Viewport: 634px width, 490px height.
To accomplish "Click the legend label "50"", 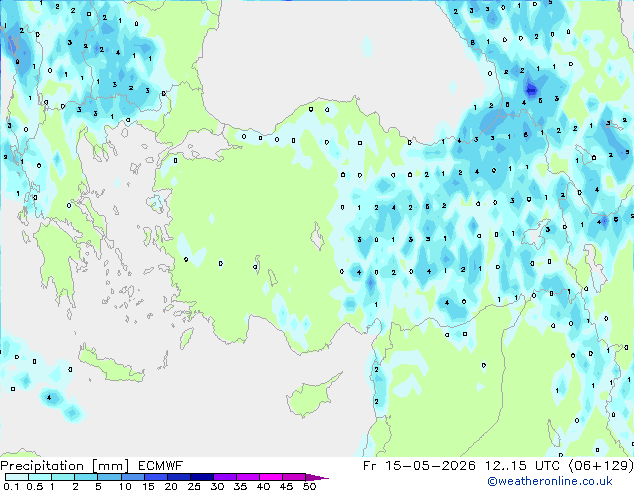I will click(309, 486).
